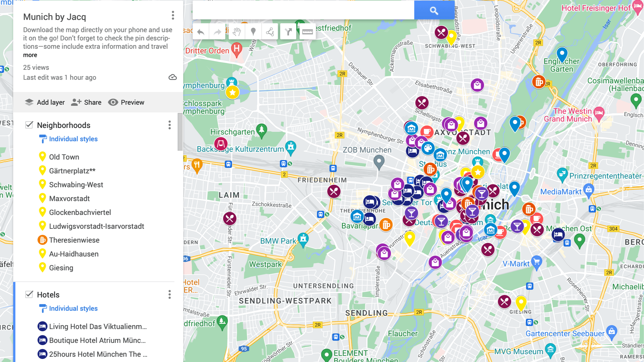Screen dimensions: 644x362
Task: Select the hand pan tool
Action: 237,32
